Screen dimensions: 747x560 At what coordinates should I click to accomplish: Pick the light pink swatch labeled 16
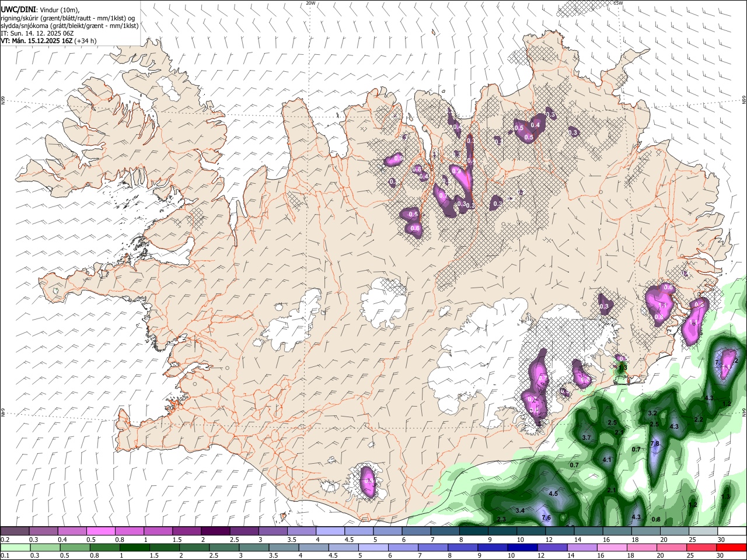click(613, 548)
